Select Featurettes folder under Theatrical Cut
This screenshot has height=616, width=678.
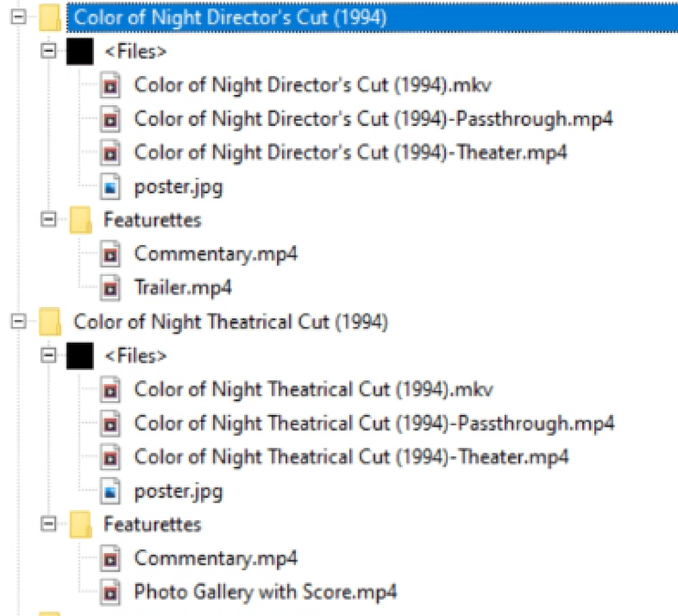click(153, 525)
